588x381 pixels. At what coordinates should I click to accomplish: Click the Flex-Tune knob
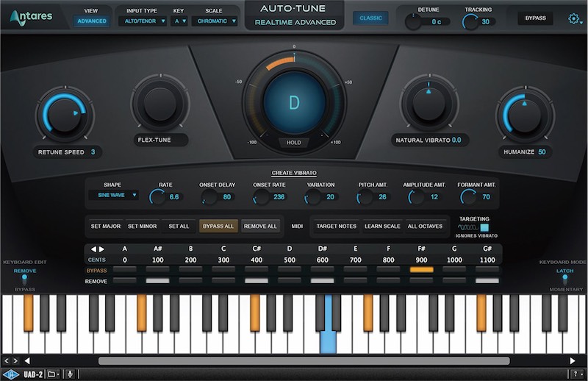point(160,104)
